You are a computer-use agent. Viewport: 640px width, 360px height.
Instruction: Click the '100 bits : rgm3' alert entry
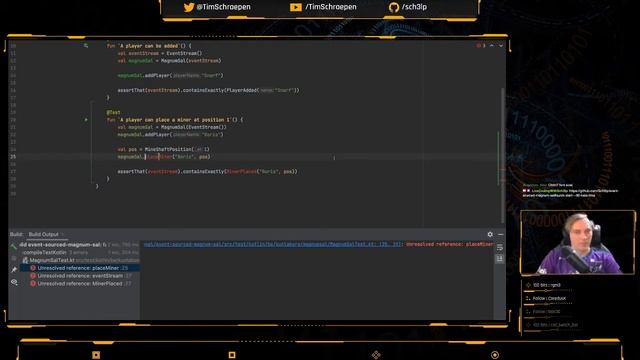(x=546, y=285)
